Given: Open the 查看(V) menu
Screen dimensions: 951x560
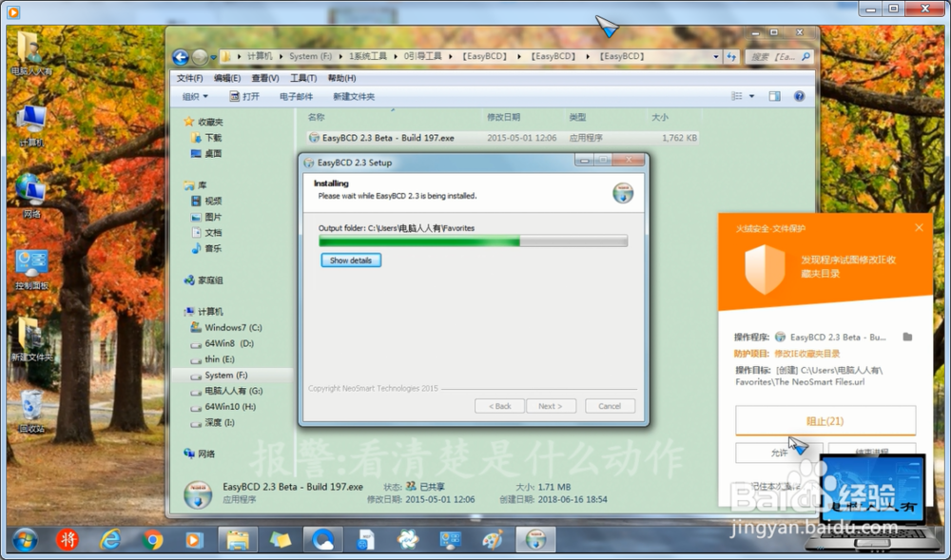Looking at the screenshot, I should (x=265, y=78).
